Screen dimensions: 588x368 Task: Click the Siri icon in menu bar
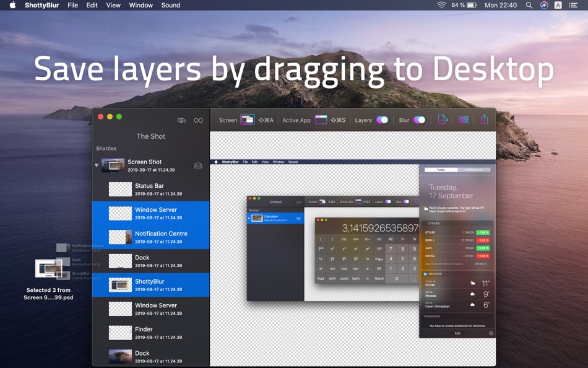click(544, 5)
